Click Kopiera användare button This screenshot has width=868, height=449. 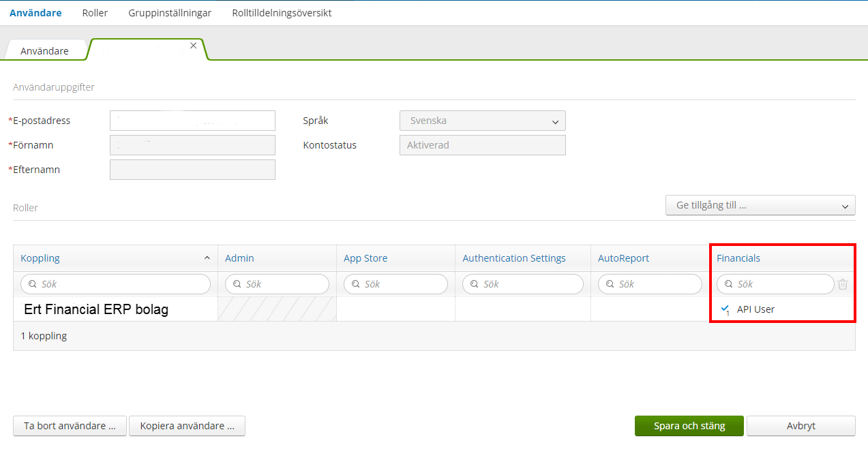[187, 426]
